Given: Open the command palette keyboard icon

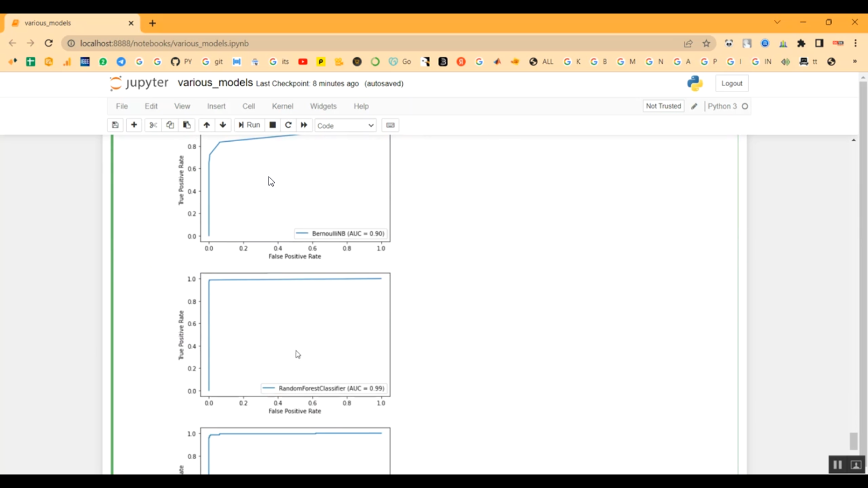Looking at the screenshot, I should pyautogui.click(x=391, y=125).
